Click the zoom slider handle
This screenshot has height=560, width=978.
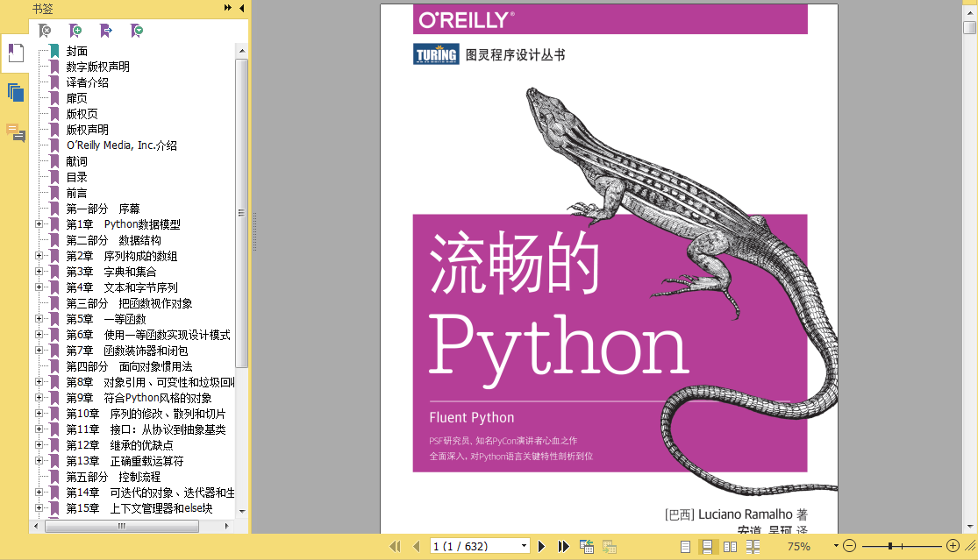pyautogui.click(x=890, y=546)
